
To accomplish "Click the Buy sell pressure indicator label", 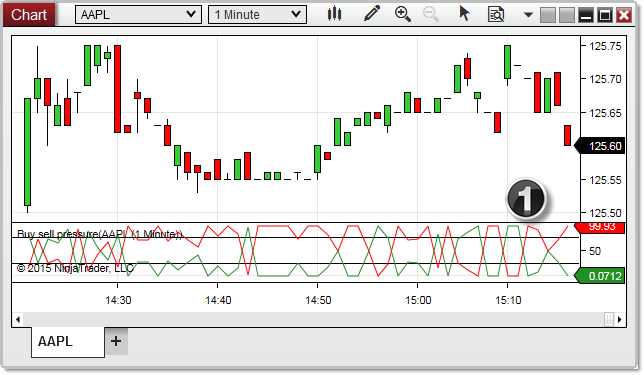I will tap(99, 234).
